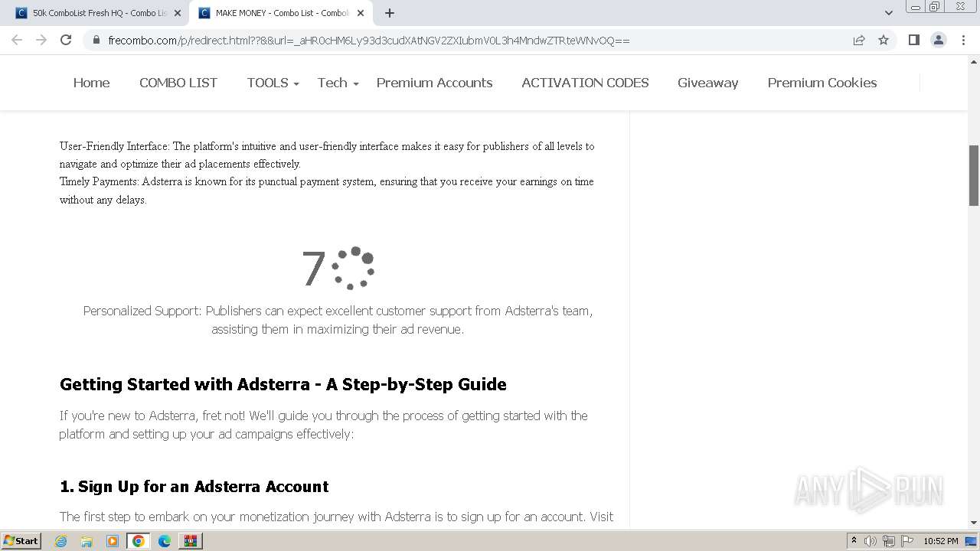Open COMBO LIST in site navigation
This screenshot has height=551, width=980.
(x=178, y=83)
